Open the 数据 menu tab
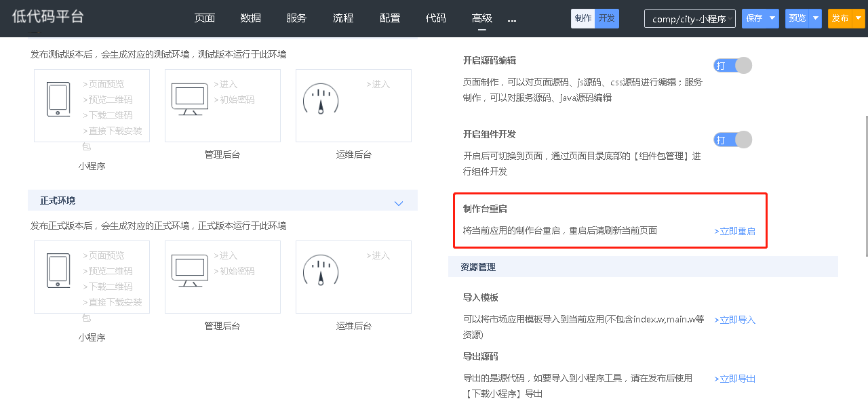868x399 pixels. tap(250, 18)
